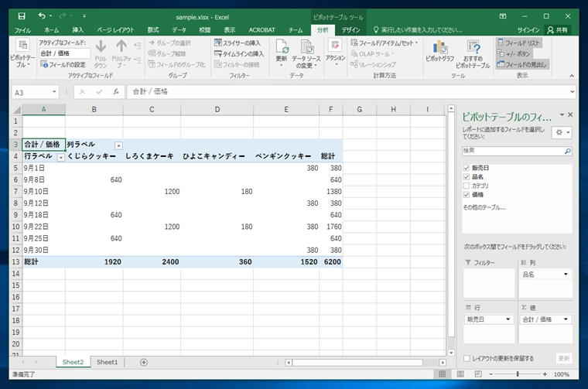The width and height of the screenshot is (588, 389).
Task: Open Field Settings (フィールドの設定)
Action: [x=62, y=64]
